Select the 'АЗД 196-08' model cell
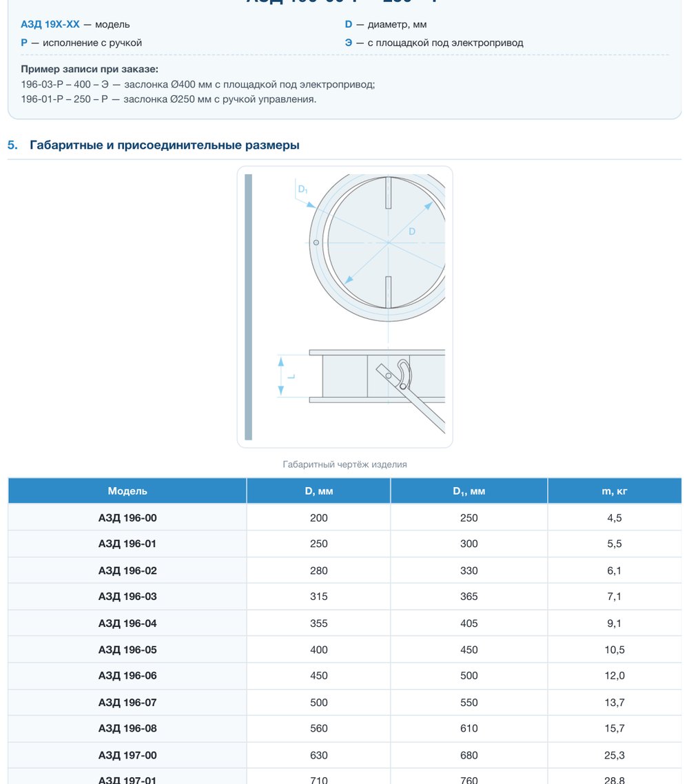 (127, 728)
